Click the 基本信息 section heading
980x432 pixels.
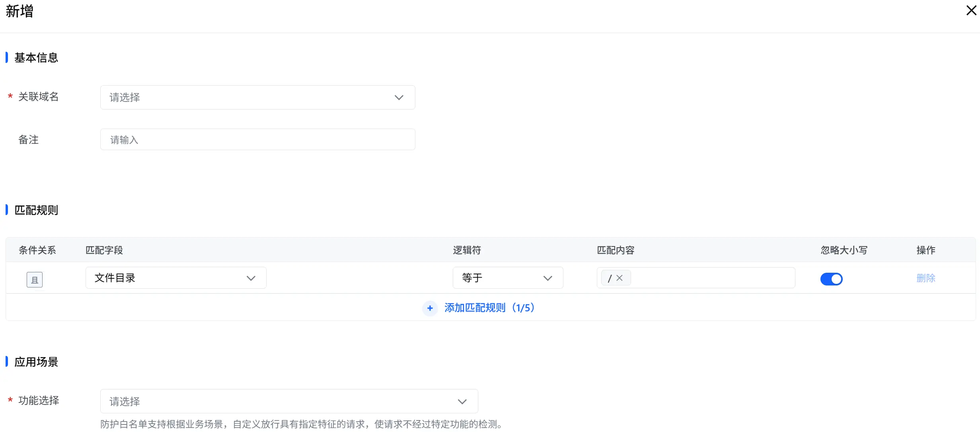(36, 58)
